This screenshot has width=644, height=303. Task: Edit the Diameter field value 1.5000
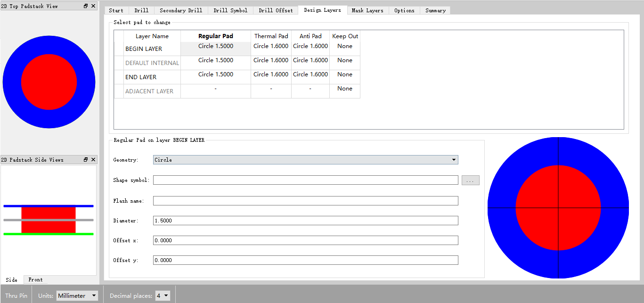tap(306, 221)
